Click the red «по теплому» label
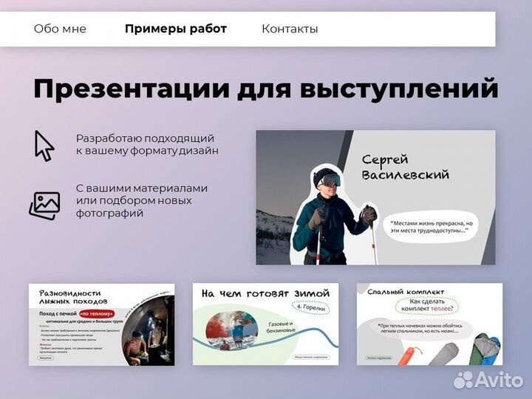Screen dimensions: 532x399 click(x=97, y=314)
